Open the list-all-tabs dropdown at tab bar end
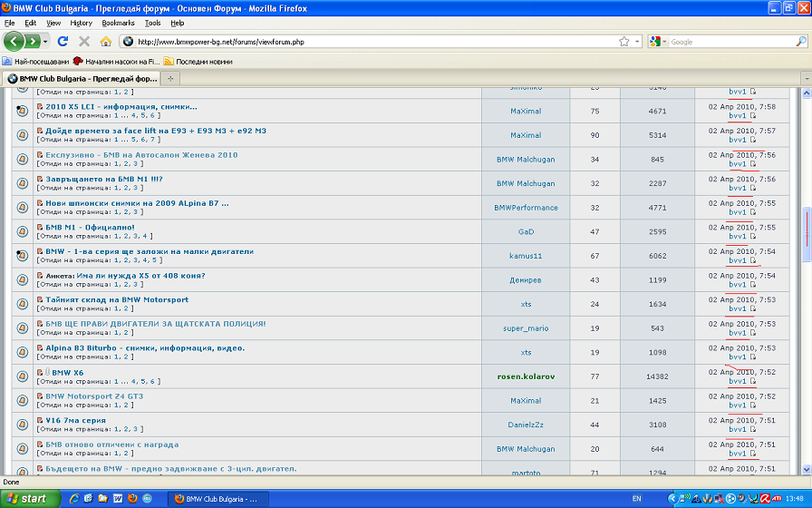The height and width of the screenshot is (508, 812). tap(807, 78)
